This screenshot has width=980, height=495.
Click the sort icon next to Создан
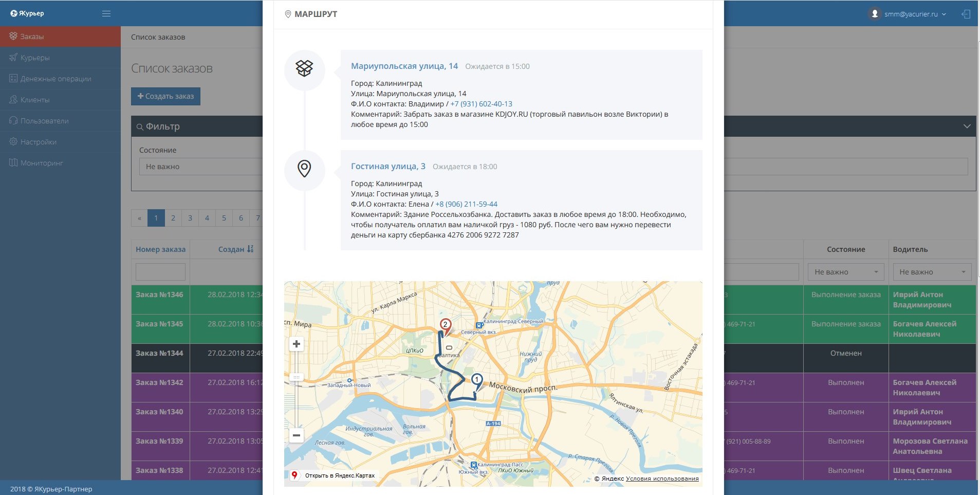(250, 249)
